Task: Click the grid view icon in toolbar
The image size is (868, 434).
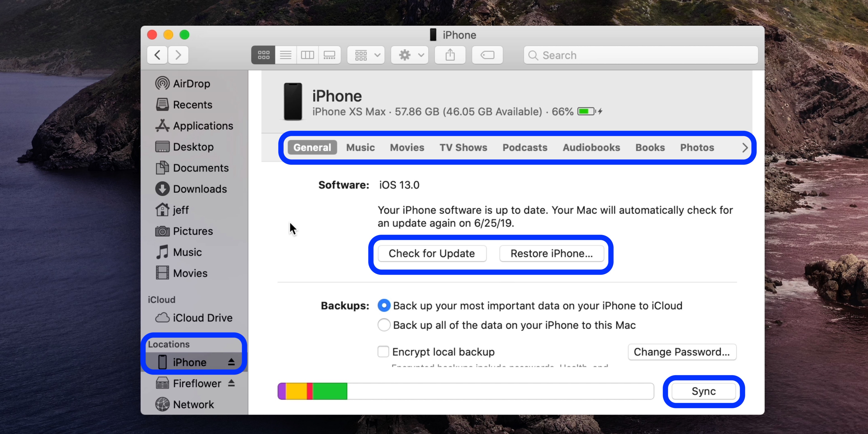Action: (264, 55)
